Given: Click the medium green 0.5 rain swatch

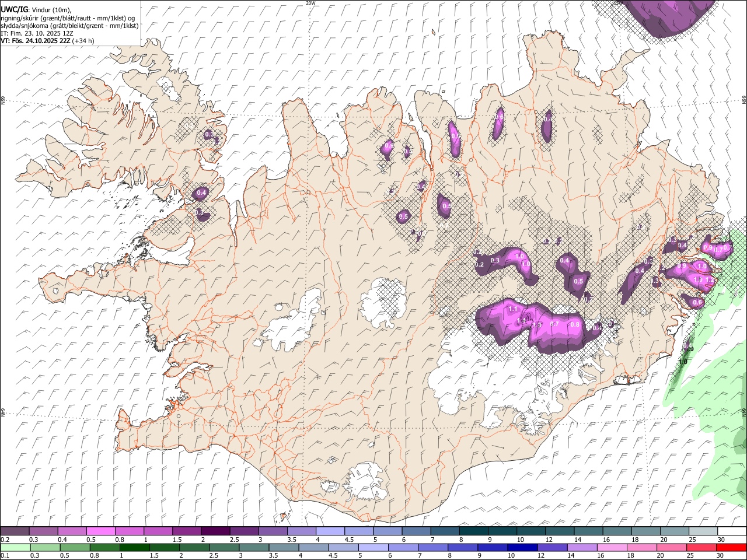Looking at the screenshot, I should tap(75, 547).
